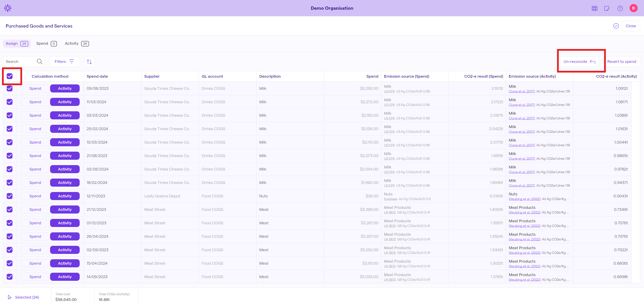Toggle the select-all header checkbox
The height and width of the screenshot is (306, 644).
[x=10, y=76]
